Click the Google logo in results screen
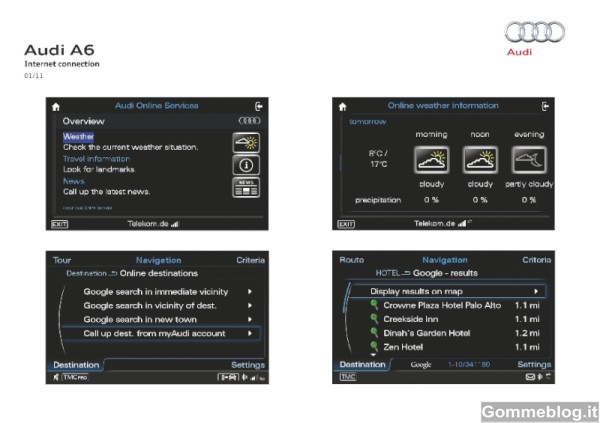 click(421, 365)
